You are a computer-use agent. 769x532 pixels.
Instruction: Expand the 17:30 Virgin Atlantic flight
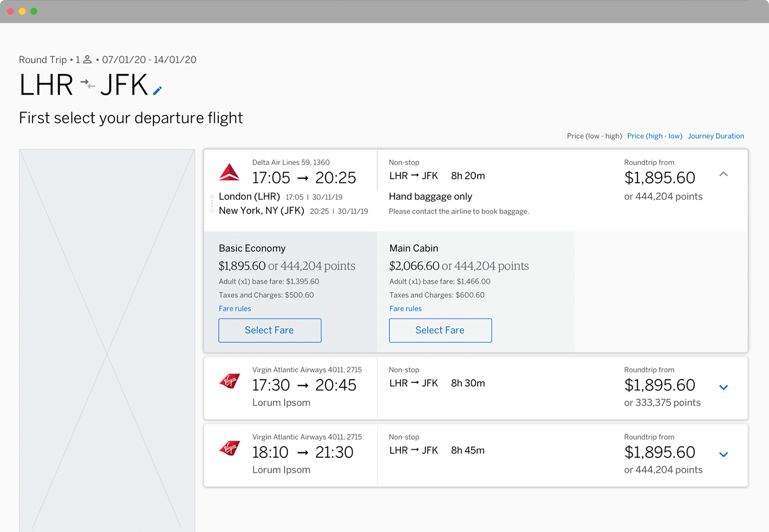point(723,387)
